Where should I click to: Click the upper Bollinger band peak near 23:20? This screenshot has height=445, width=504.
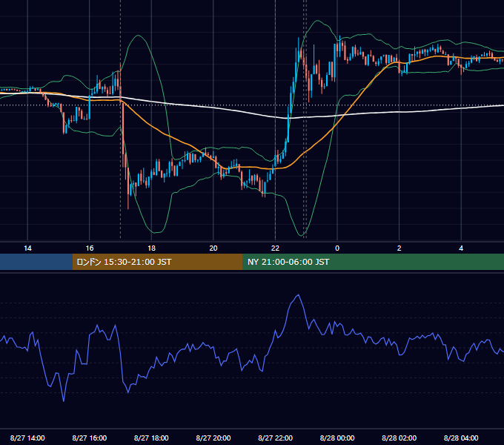317,21
